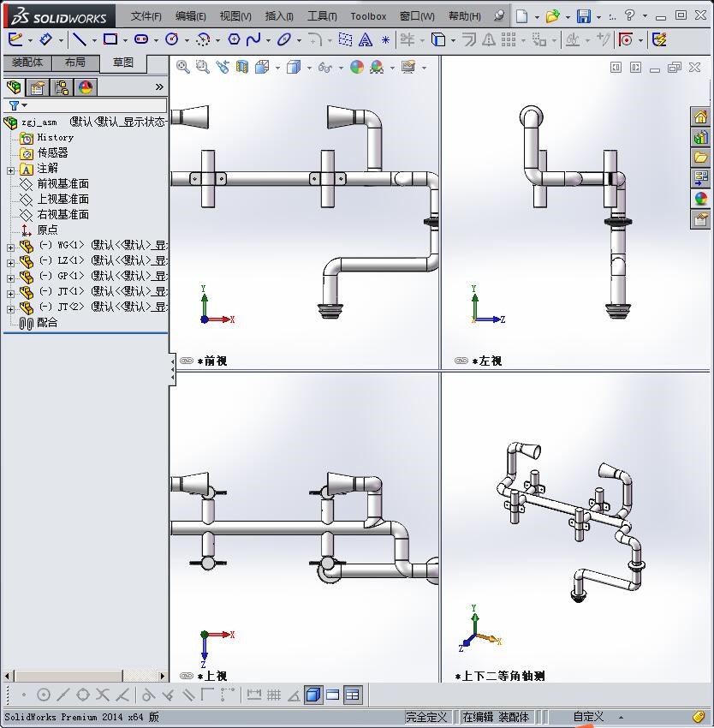This screenshot has width=714, height=728.
Task: Click the Trim Entities tool
Action: [408, 40]
